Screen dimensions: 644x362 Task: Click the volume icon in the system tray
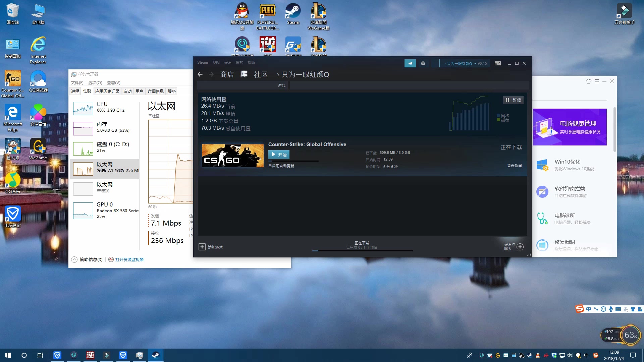click(570, 355)
